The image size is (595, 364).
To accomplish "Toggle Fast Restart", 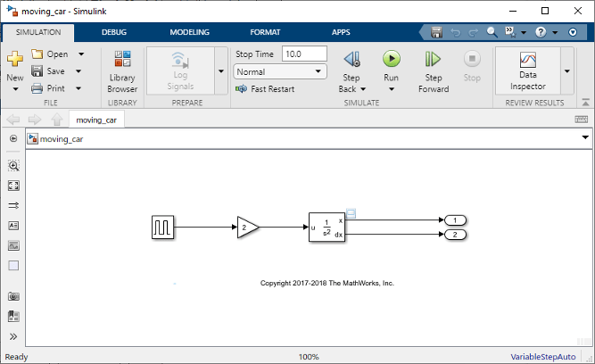I will (265, 89).
